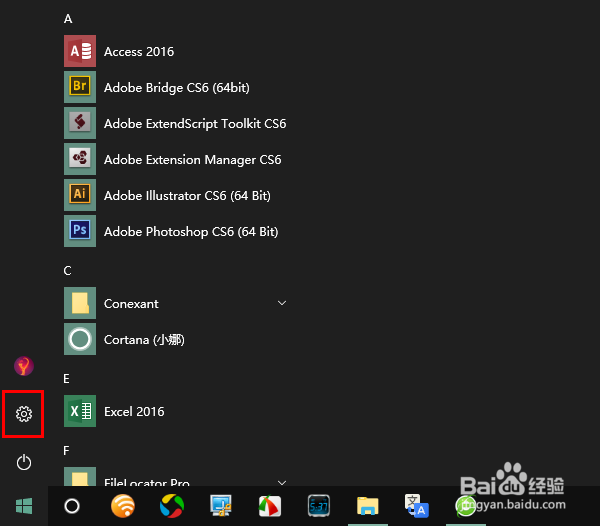Select the Cortana (小娜) label
Viewport: 600px width, 526px height.
coord(144,340)
